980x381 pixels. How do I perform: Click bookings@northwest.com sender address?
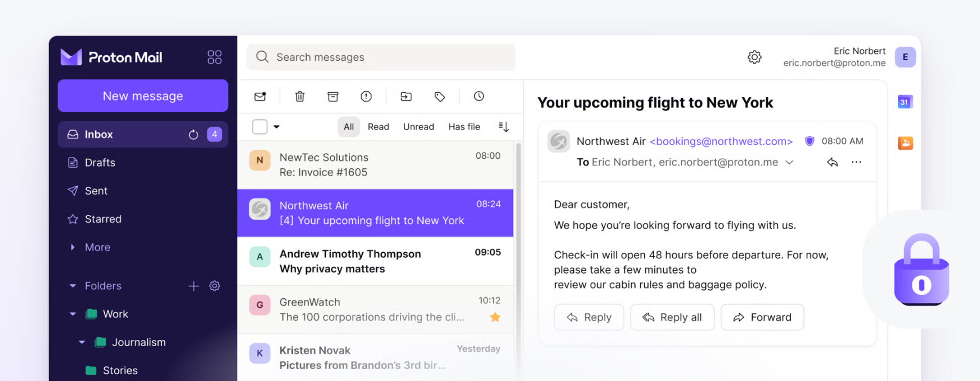pos(721,141)
